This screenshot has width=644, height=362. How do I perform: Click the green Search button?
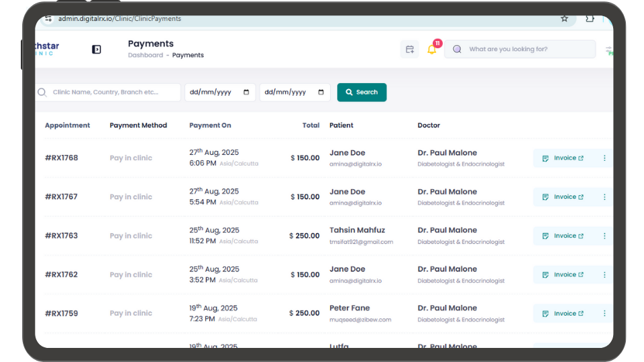click(362, 93)
